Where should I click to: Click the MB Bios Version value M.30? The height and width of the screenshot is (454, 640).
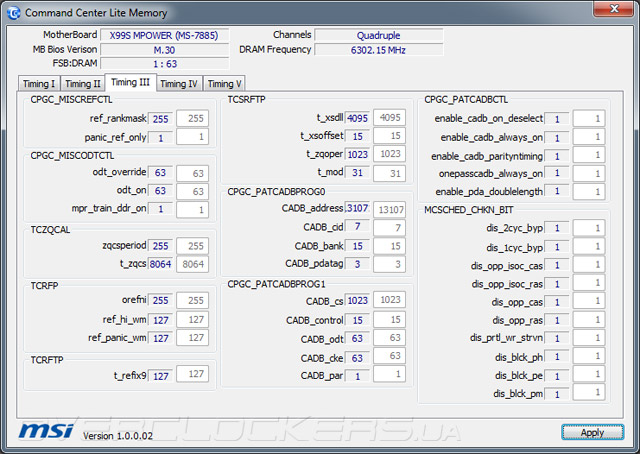click(x=164, y=50)
